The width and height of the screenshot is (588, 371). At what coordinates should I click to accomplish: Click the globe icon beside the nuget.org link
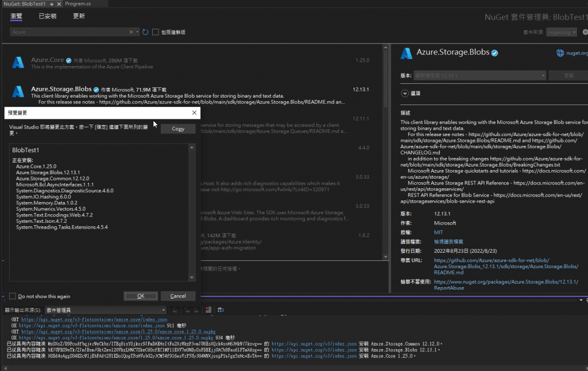point(560,53)
